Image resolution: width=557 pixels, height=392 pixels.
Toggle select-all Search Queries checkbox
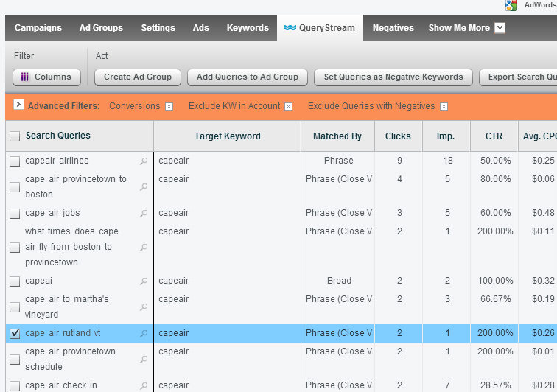15,136
